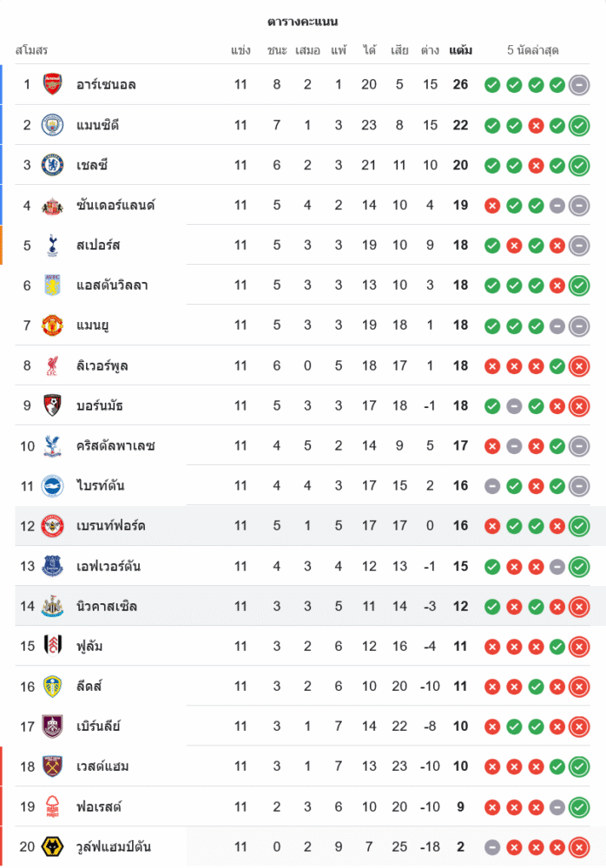Click the Newcastle club crest icon

pyautogui.click(x=53, y=606)
